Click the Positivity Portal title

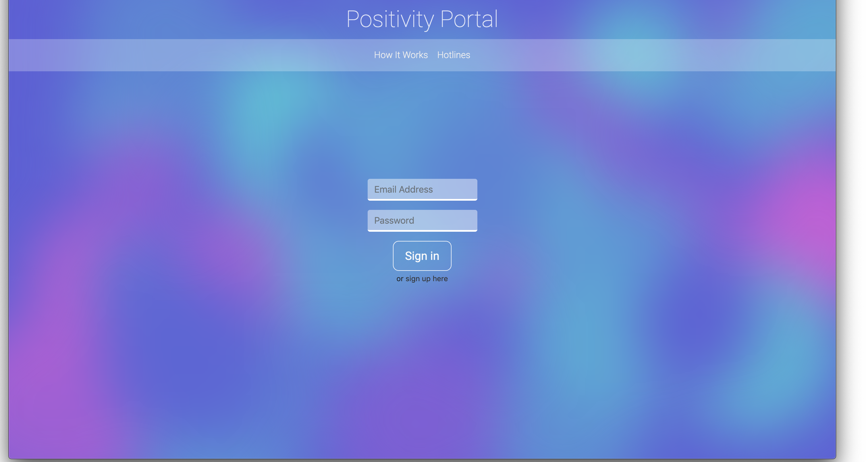click(x=422, y=19)
